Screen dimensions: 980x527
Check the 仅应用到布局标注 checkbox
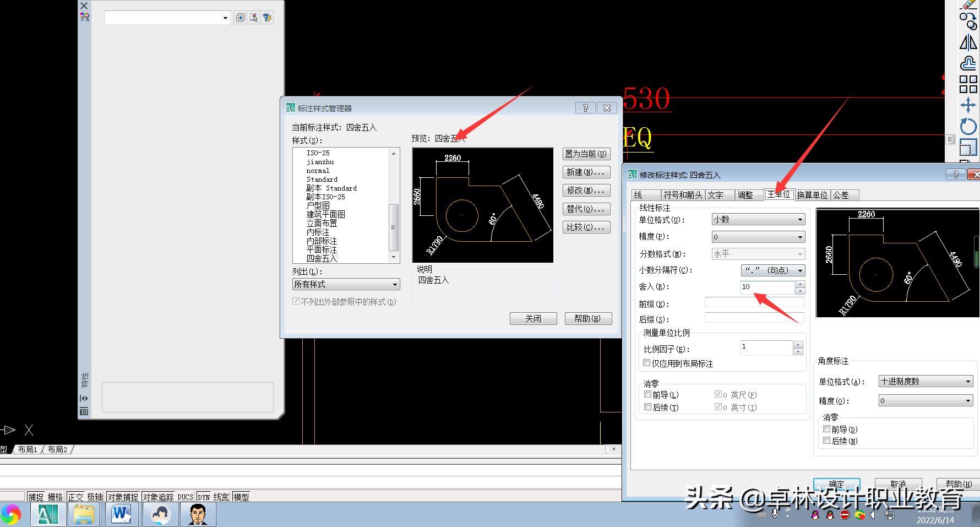(646, 362)
